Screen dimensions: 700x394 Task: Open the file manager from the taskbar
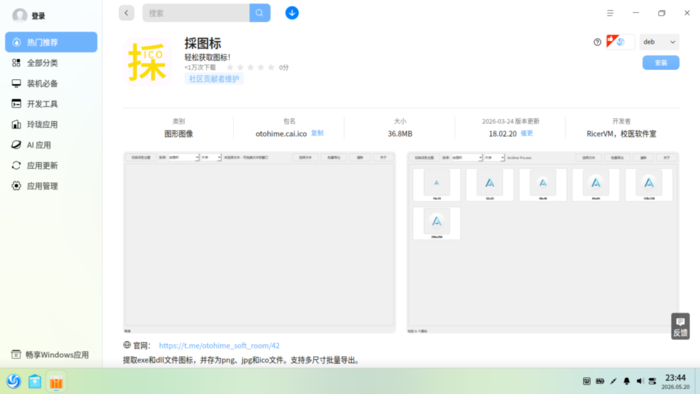pyautogui.click(x=35, y=382)
